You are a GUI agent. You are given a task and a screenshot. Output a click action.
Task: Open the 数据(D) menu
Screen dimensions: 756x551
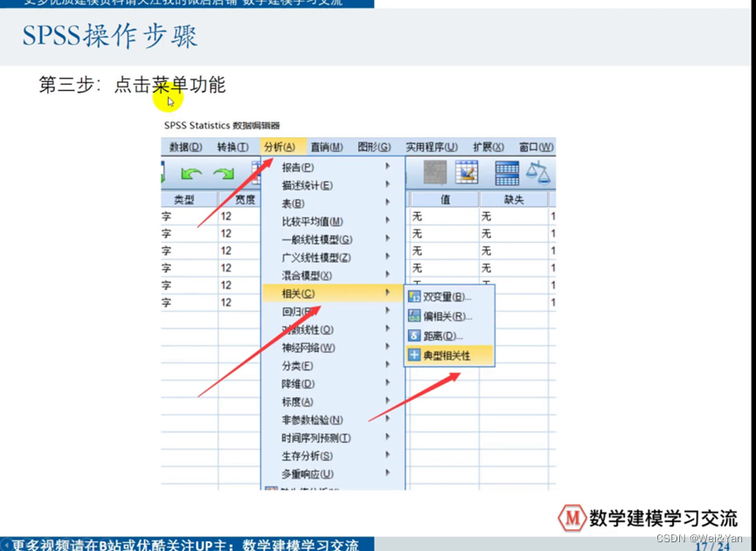[185, 147]
